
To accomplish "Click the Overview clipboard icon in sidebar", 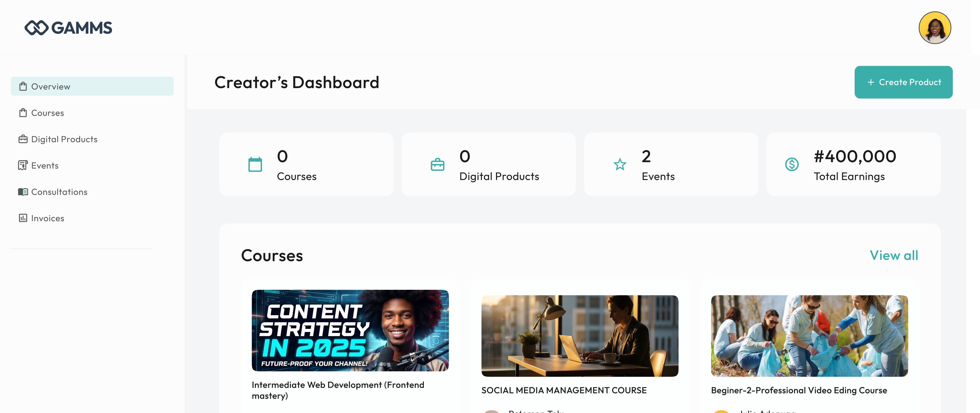I will click(x=23, y=86).
